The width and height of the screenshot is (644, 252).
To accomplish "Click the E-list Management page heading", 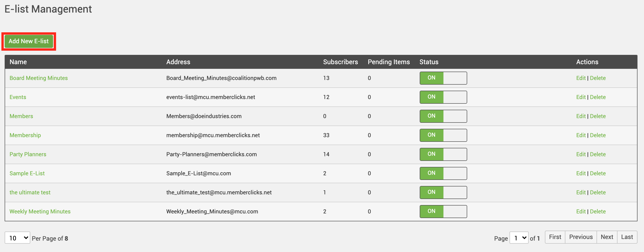I will [x=48, y=9].
